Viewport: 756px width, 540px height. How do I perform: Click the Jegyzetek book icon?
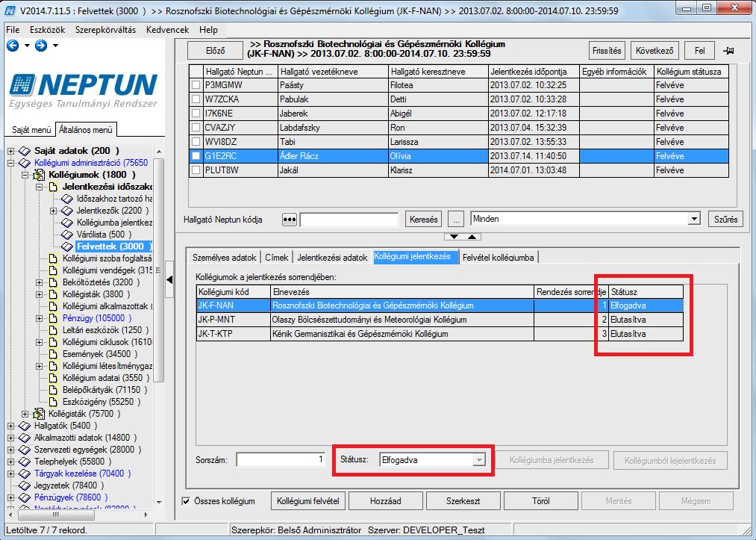pos(24,485)
